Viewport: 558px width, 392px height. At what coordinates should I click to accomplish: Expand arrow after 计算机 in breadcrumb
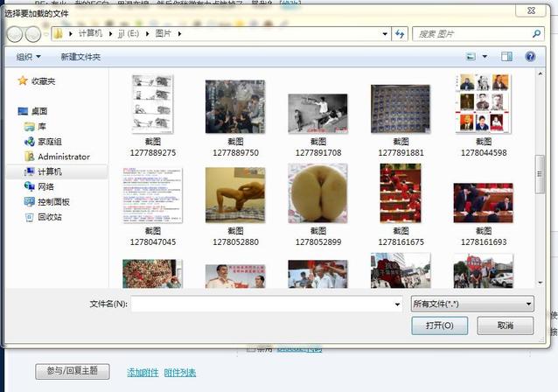(x=110, y=34)
